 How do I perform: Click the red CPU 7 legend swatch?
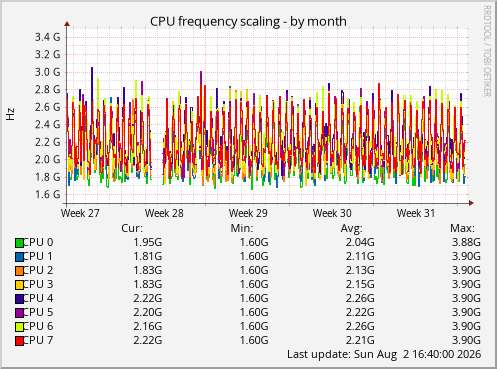coord(19,341)
